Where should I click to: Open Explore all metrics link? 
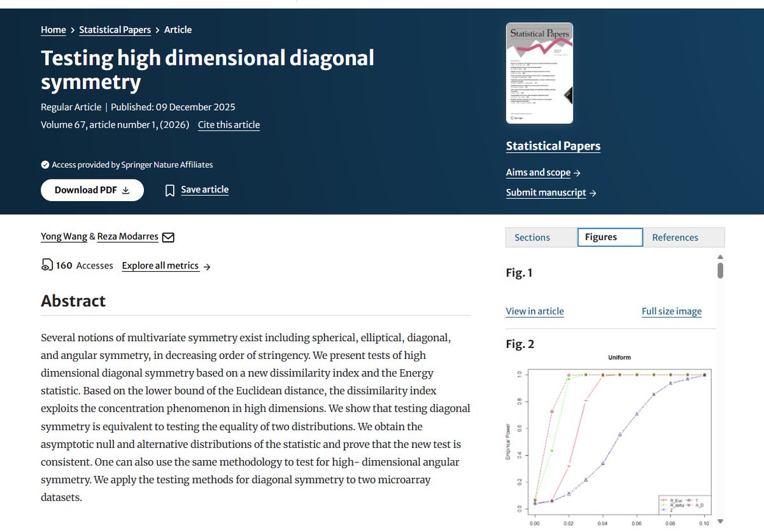tap(160, 265)
